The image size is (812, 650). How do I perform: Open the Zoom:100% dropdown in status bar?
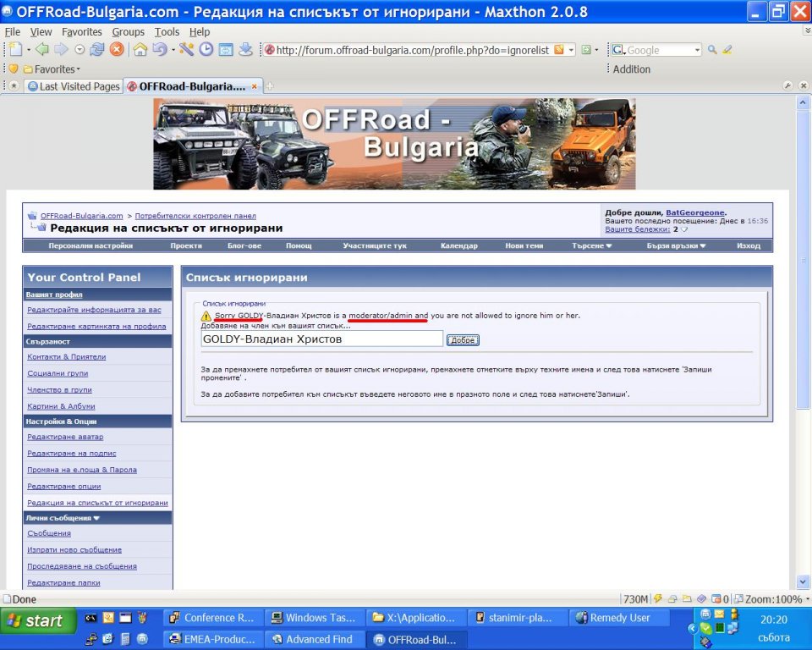(x=771, y=599)
